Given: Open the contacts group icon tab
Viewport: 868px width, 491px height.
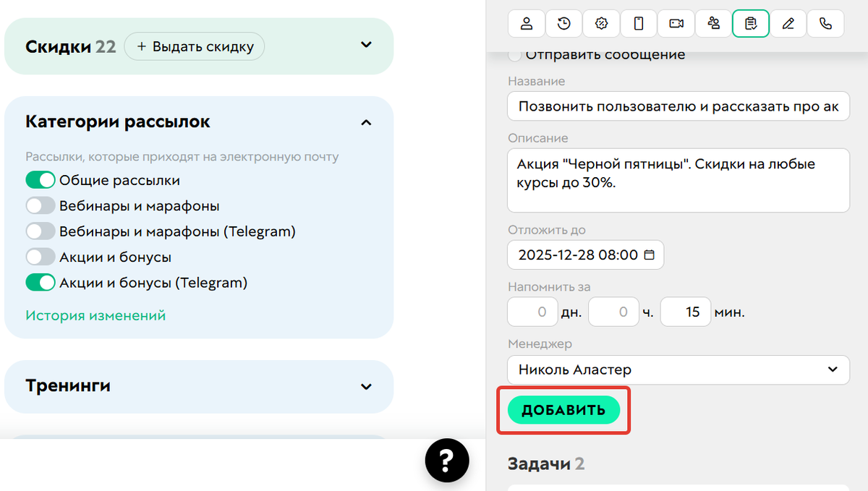Looking at the screenshot, I should coord(713,23).
